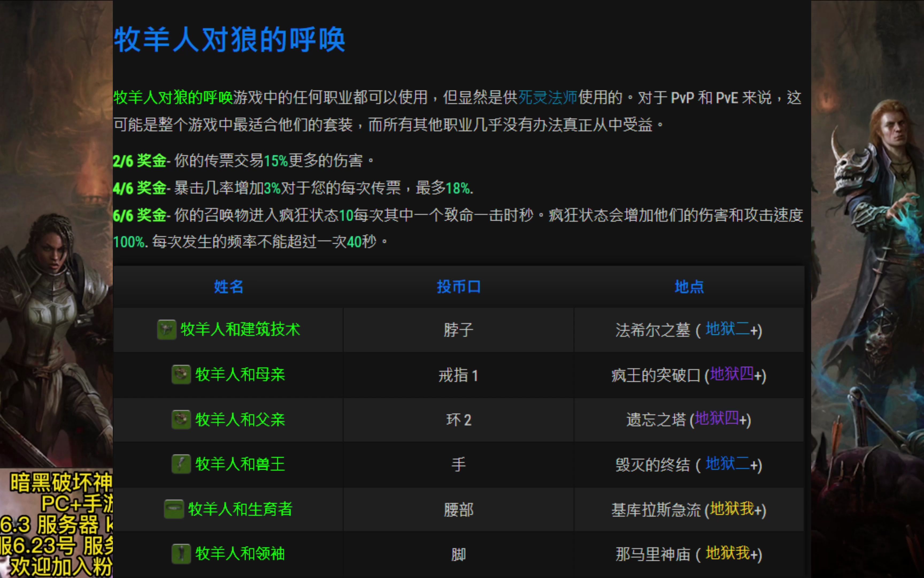Click the hands item icon beside 牧羊人和兽王
Viewport: 924px width, 578px height.
coord(181,464)
